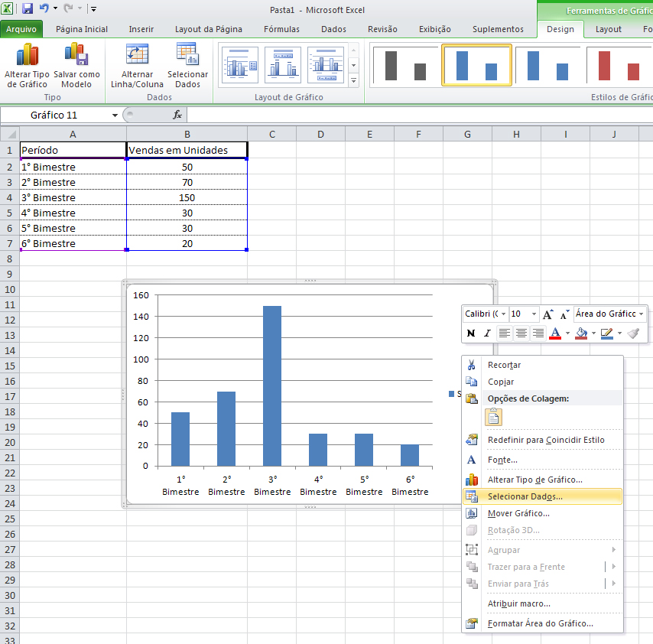This screenshot has width=653, height=644.
Task: Choose Redefinir para Coincidir Estilo
Action: (543, 440)
